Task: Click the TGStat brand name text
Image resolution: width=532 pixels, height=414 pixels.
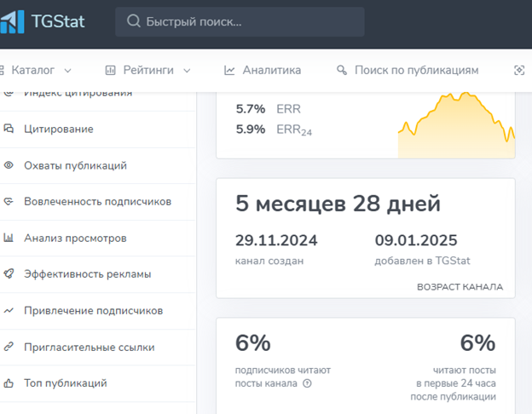Action: 58,21
